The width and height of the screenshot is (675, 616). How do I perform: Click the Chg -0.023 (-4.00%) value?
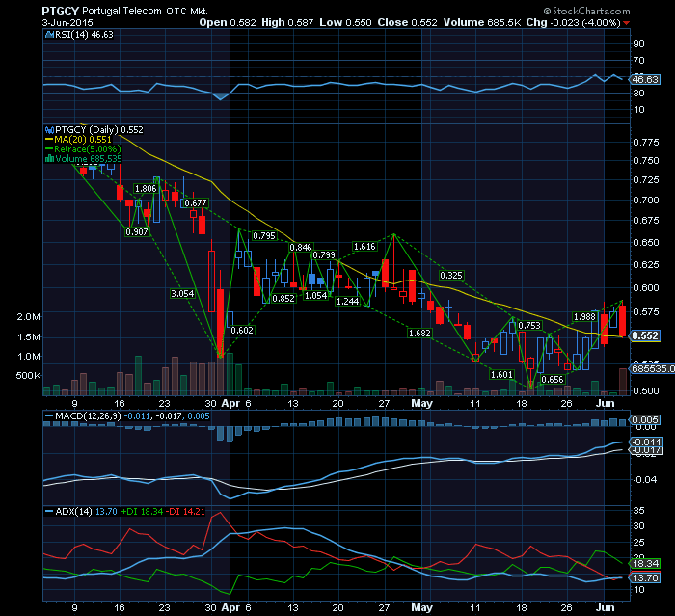click(574, 23)
